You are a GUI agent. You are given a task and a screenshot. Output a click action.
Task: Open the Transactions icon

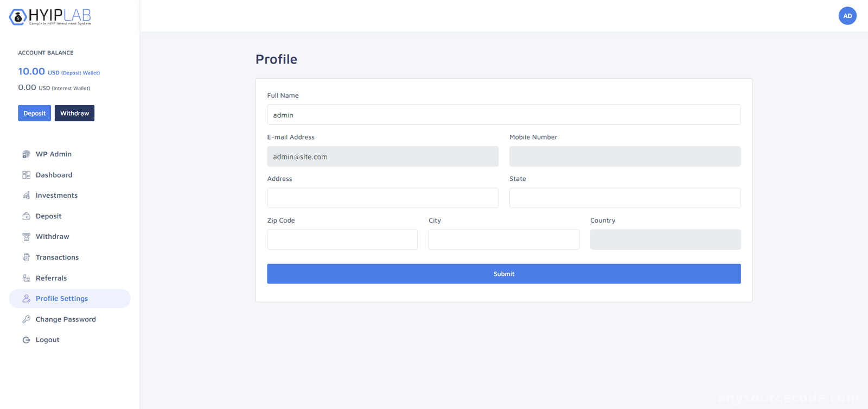coord(26,257)
